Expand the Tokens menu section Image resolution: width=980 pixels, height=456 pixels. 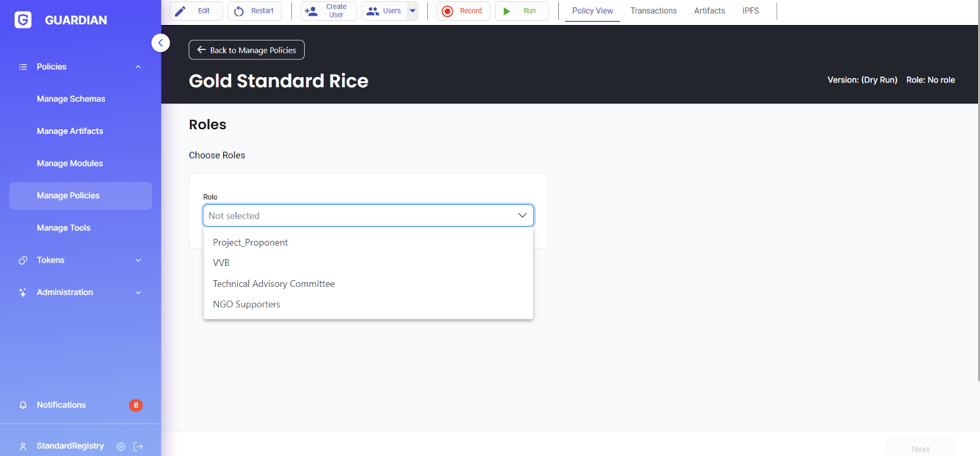[138, 260]
